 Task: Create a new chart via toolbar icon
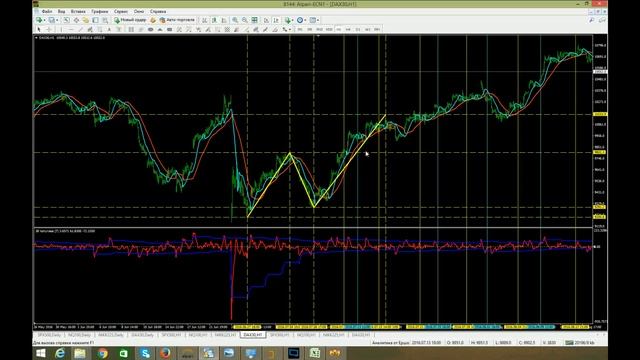(x=39, y=20)
